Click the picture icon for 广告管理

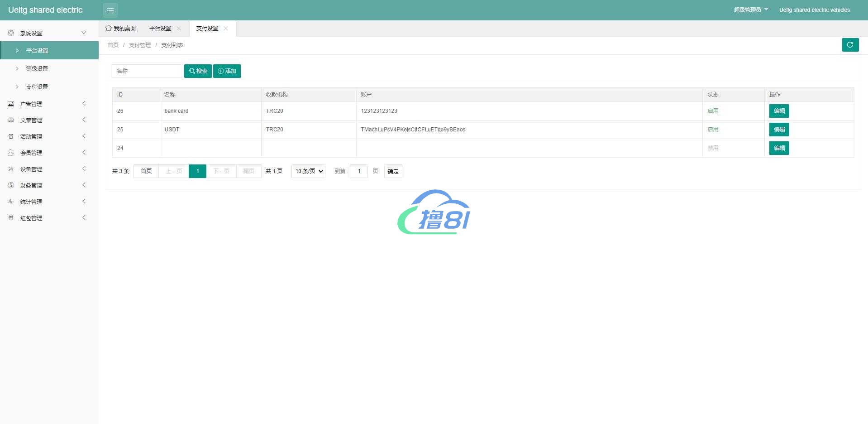pos(11,104)
